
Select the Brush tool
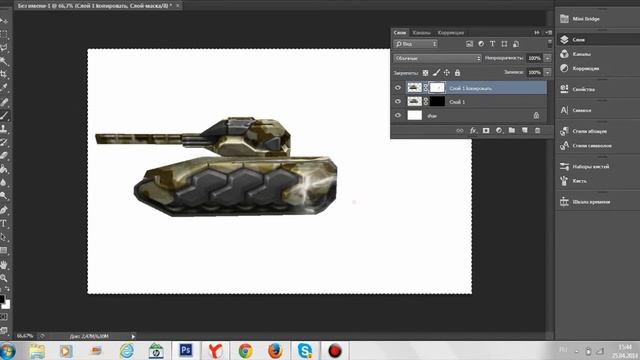pos(4,116)
